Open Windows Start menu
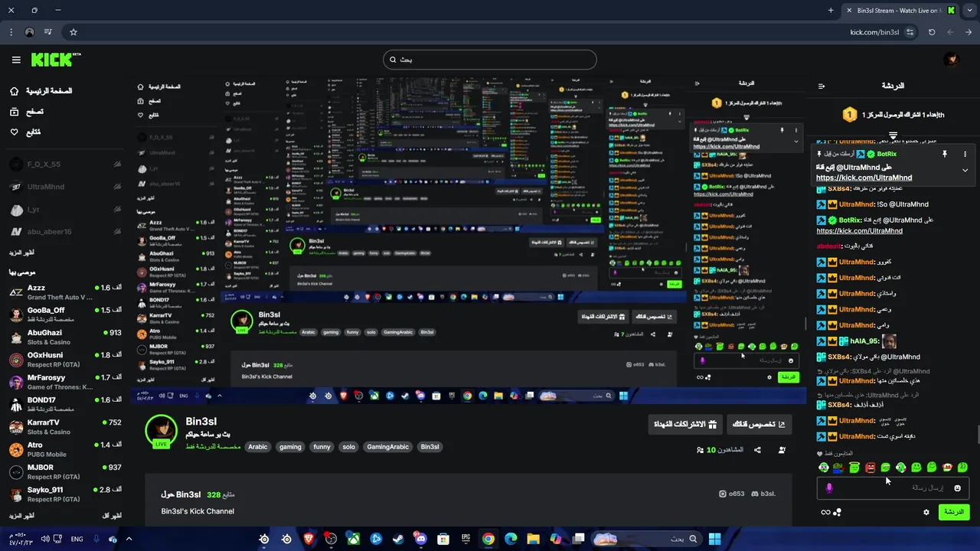Screen dimensions: 980x551 (x=714, y=539)
